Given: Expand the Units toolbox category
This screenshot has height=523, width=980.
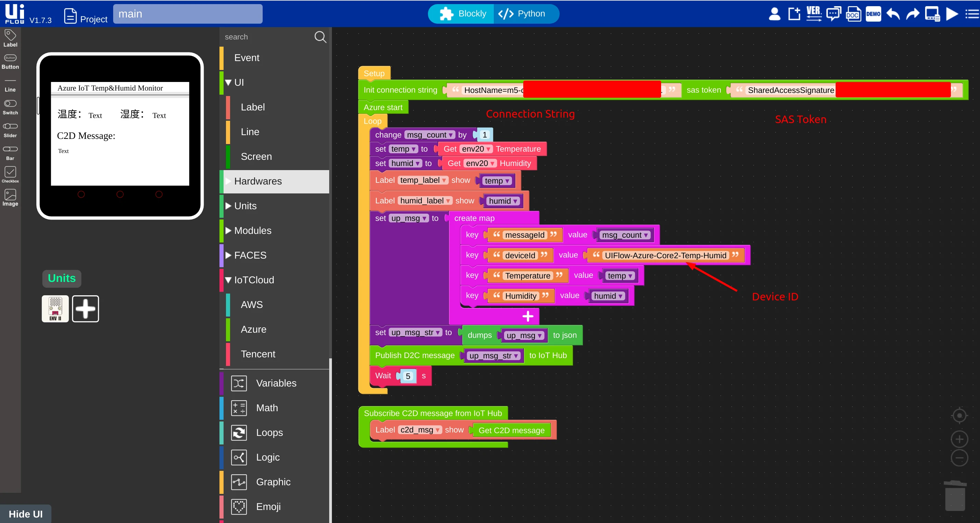Looking at the screenshot, I should tap(228, 206).
